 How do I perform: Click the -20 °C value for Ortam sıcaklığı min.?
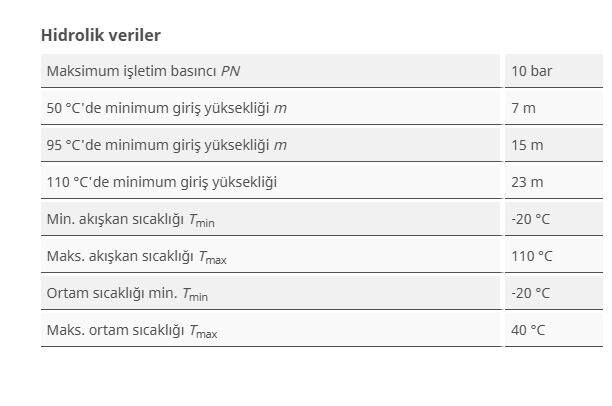point(530,293)
